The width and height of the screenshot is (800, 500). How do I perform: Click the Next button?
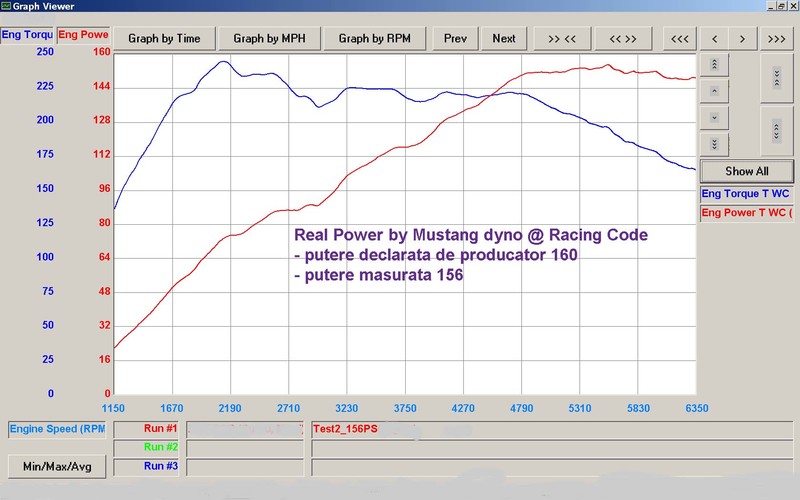tap(504, 39)
